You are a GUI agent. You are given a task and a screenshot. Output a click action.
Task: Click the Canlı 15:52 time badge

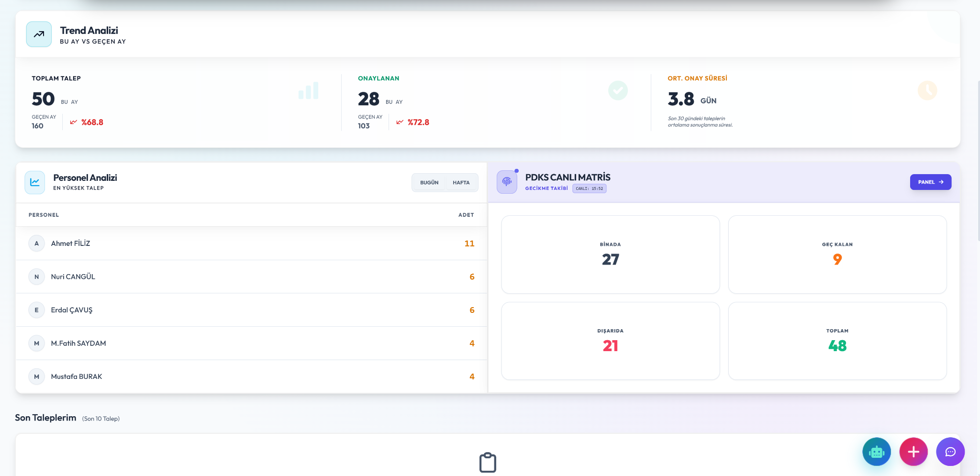click(x=590, y=188)
